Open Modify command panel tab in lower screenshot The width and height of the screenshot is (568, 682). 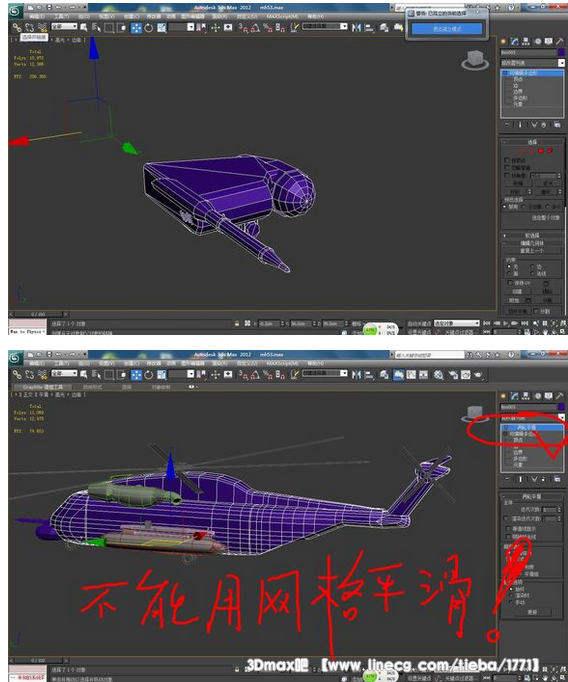(515, 396)
